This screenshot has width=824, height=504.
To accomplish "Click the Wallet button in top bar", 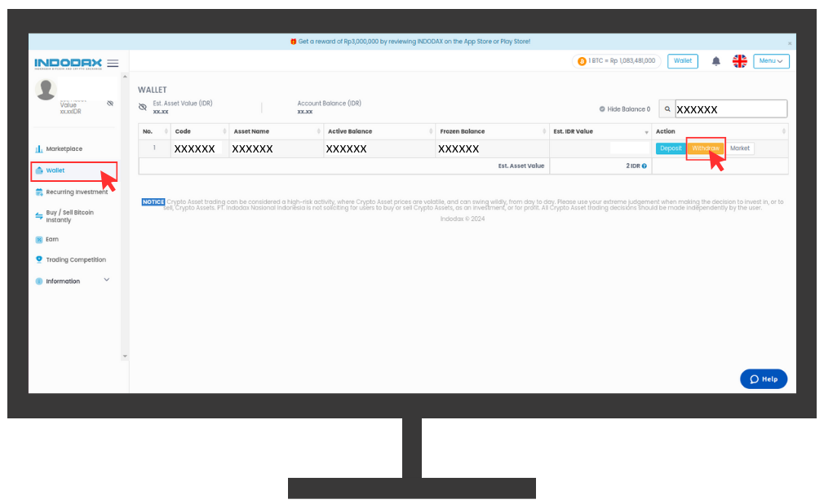I will click(x=683, y=61).
